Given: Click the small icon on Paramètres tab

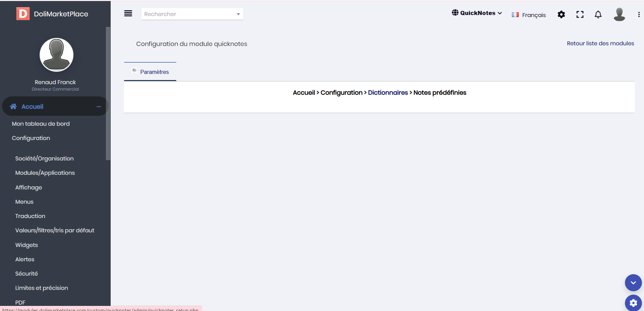Looking at the screenshot, I should [135, 71].
